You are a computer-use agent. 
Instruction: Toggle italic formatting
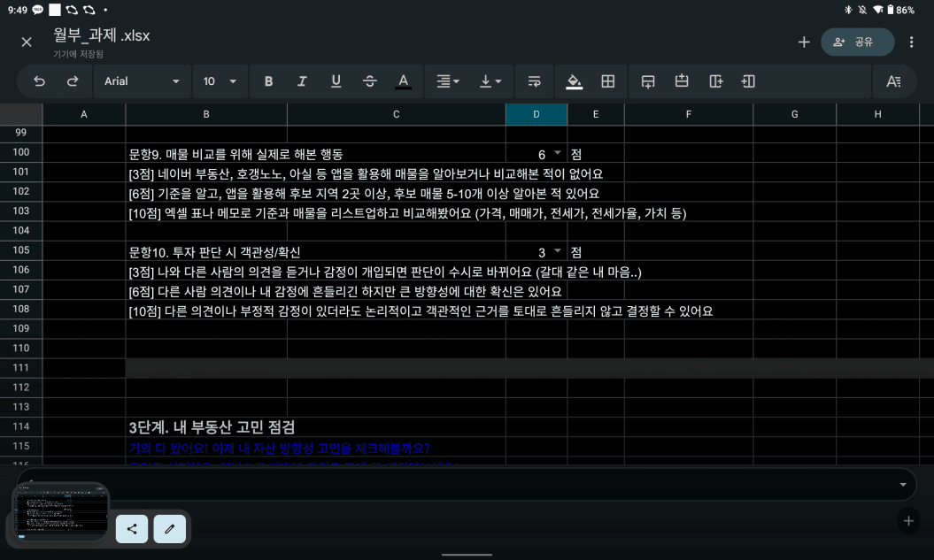[302, 81]
